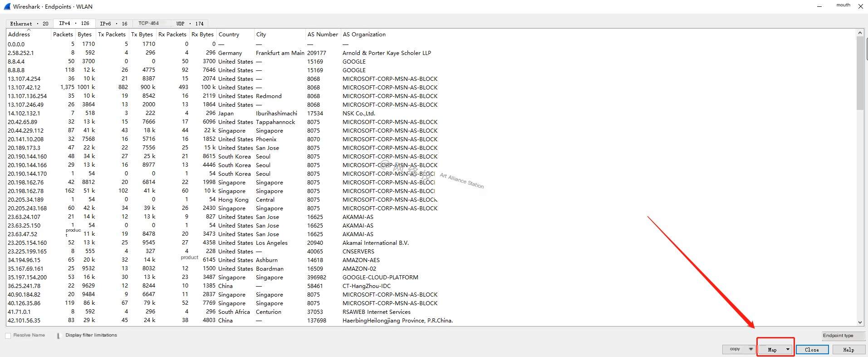Sort by the Tx Packets column

112,35
